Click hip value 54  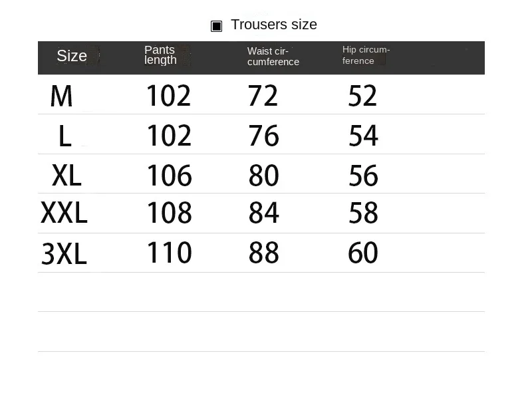click(x=363, y=136)
